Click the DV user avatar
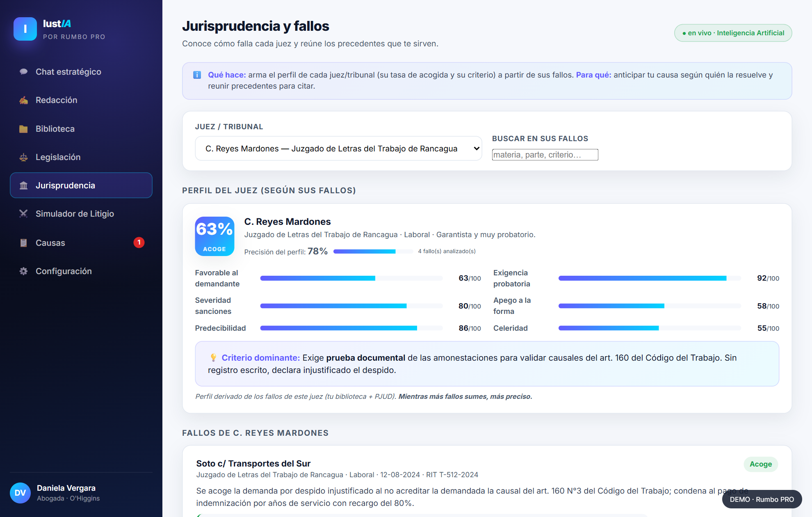812x517 pixels. click(20, 493)
